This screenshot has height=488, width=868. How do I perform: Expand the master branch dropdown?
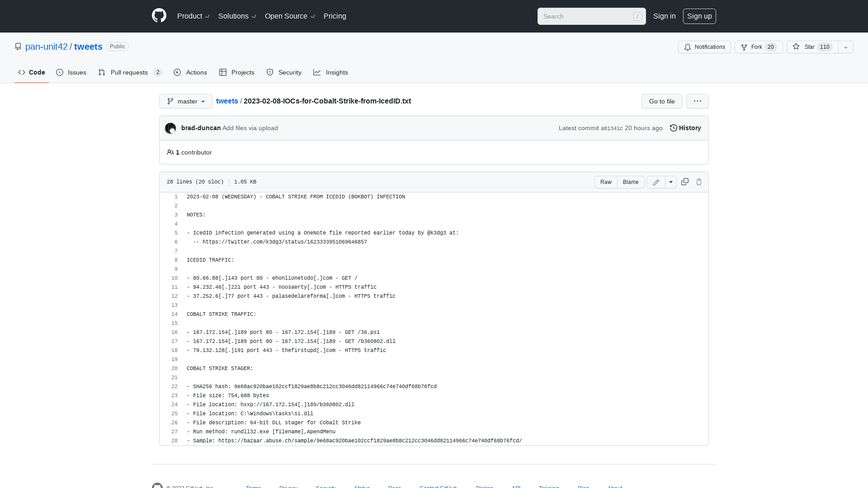coord(185,101)
